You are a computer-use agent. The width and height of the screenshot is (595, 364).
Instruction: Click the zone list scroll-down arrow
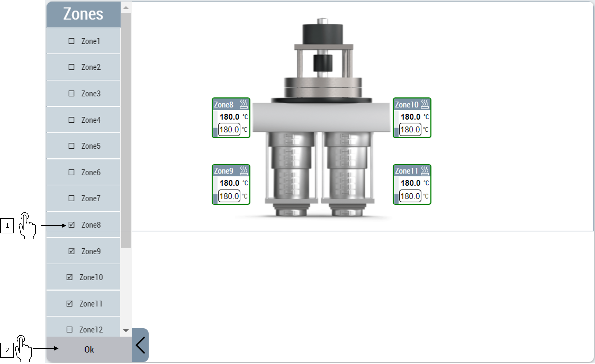pyautogui.click(x=126, y=330)
